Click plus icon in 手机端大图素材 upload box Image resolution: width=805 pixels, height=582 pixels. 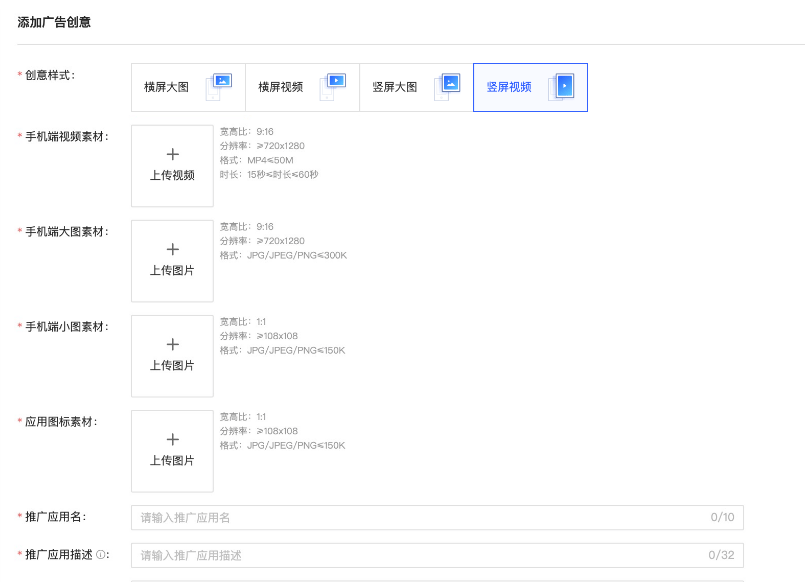[x=171, y=249]
